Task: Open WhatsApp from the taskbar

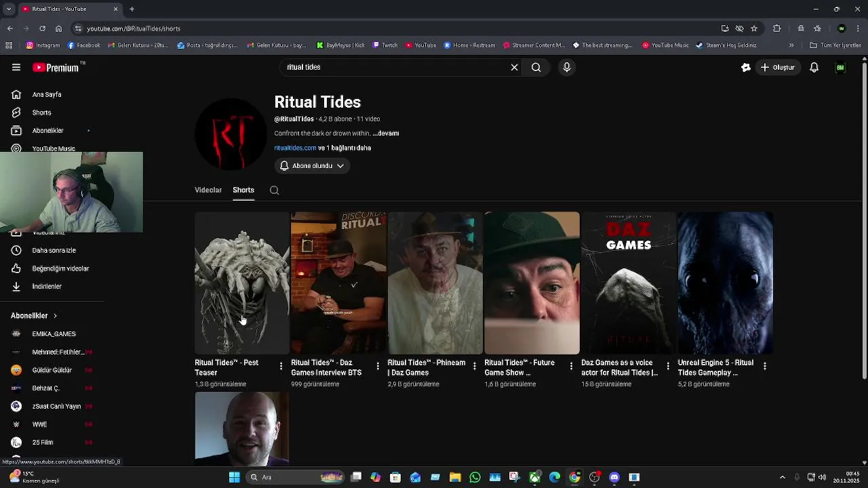Action: point(475,477)
